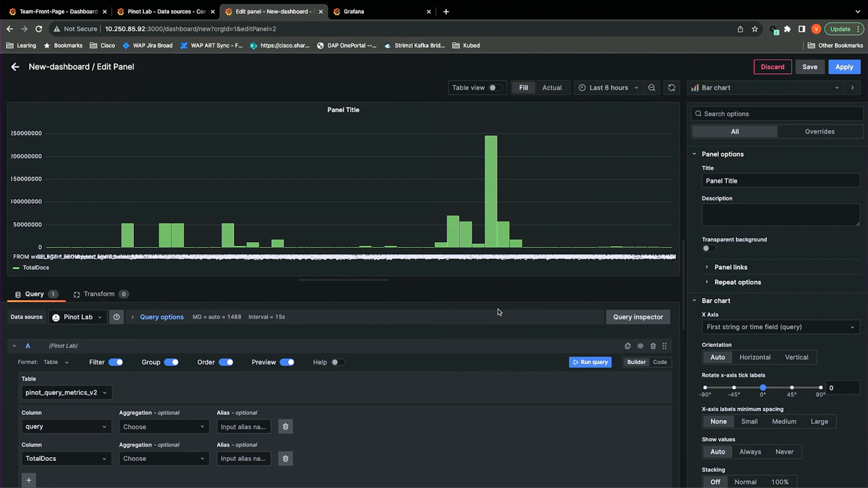Add a new column with the plus button
The image size is (868, 488).
tap(29, 480)
